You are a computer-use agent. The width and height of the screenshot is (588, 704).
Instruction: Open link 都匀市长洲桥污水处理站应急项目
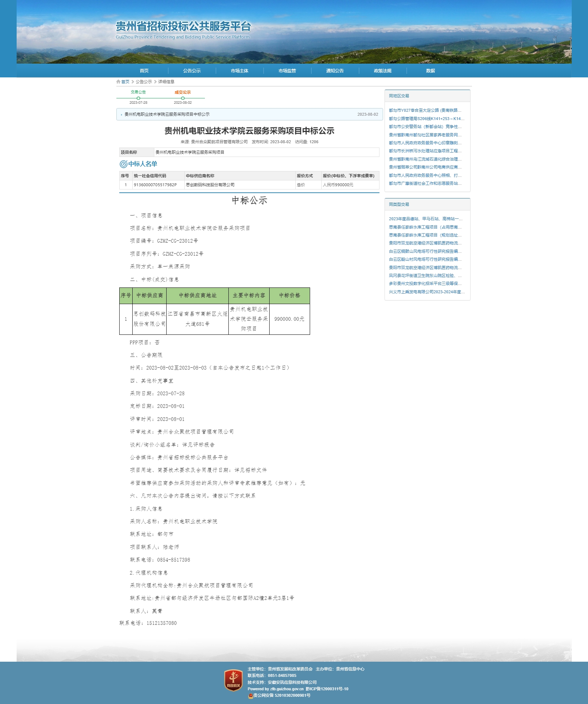(425, 151)
